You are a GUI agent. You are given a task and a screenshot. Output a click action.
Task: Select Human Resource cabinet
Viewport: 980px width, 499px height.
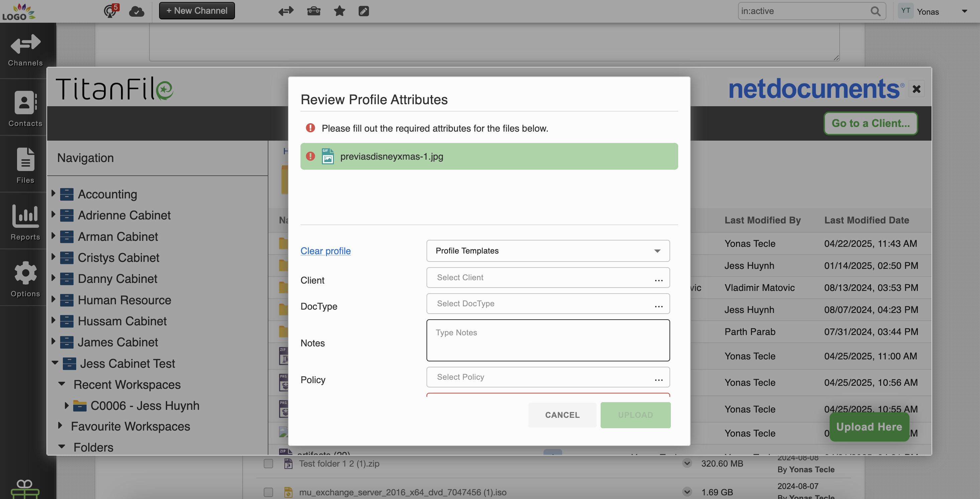[124, 300]
